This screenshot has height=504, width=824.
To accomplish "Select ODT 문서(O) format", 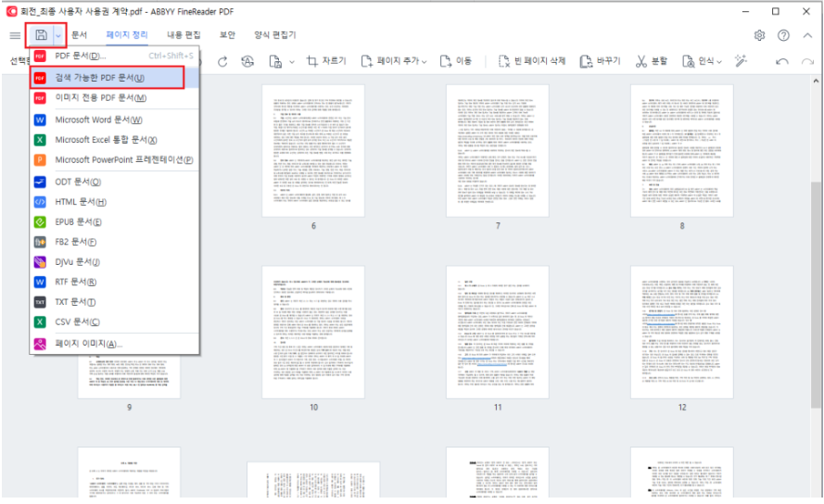I will click(x=114, y=182).
